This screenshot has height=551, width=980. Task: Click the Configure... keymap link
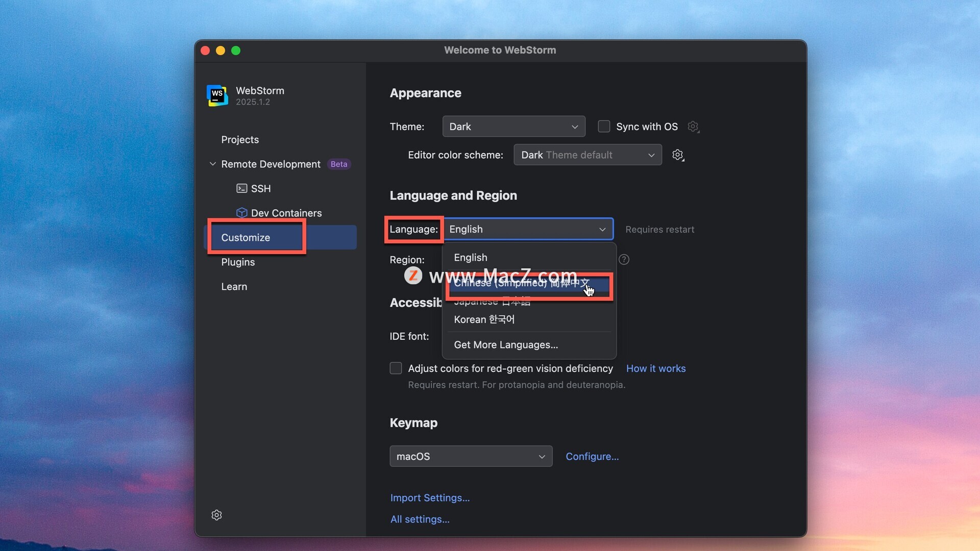click(592, 456)
